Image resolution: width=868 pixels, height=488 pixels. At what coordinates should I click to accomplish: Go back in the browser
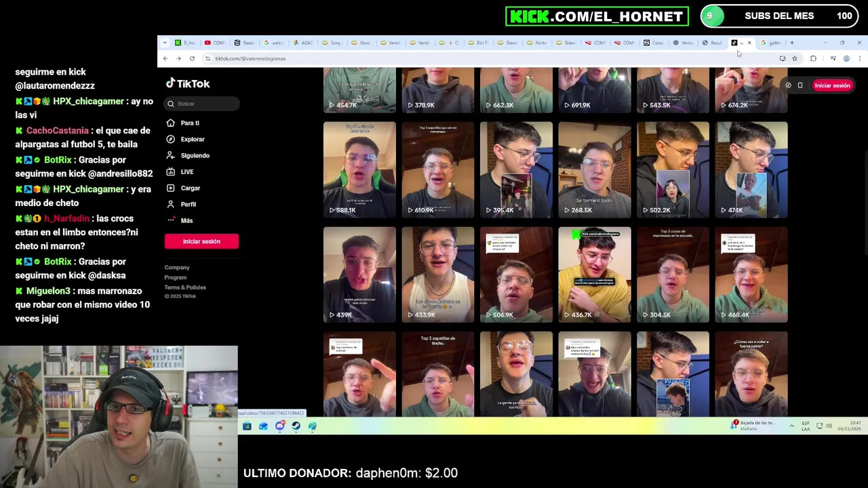pyautogui.click(x=165, y=58)
